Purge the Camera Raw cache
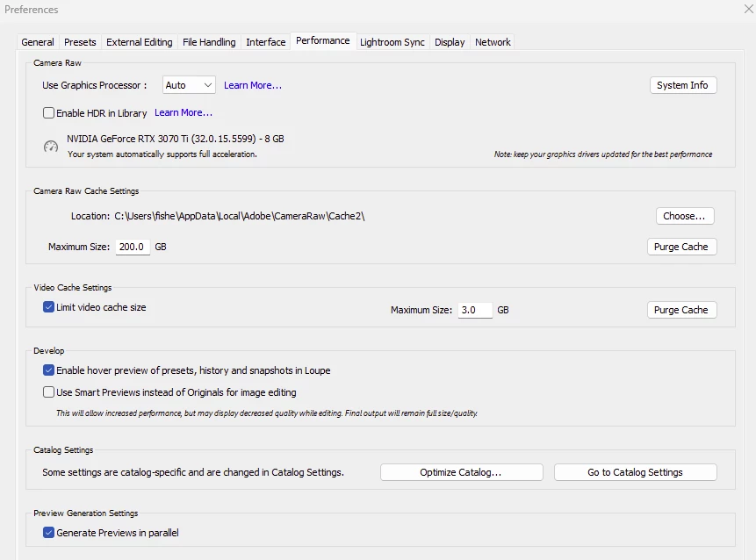 [x=681, y=247]
